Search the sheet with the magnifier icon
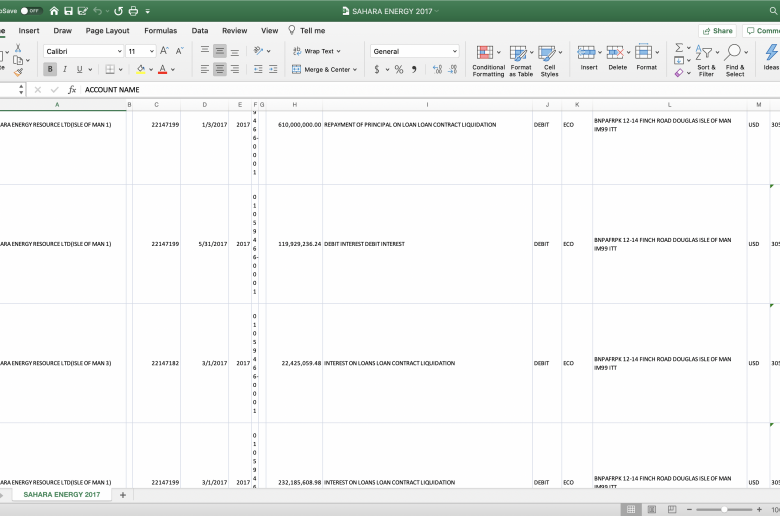This screenshot has height=516, width=780. [774, 10]
